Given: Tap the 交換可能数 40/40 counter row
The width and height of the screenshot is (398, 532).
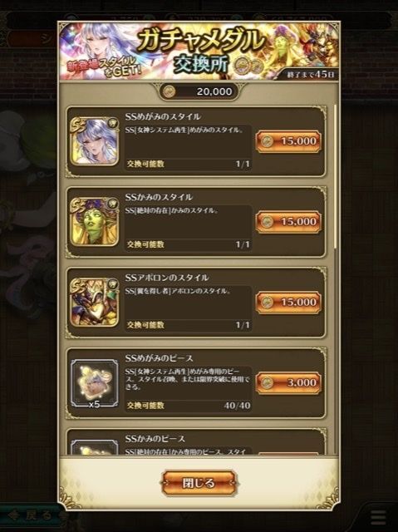Looking at the screenshot, I should click(x=189, y=406).
